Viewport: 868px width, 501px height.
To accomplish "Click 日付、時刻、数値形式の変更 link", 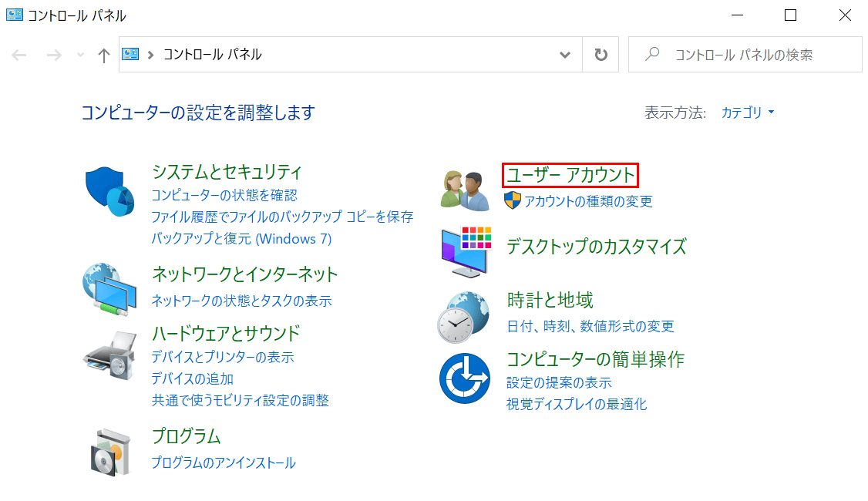I will 590,326.
